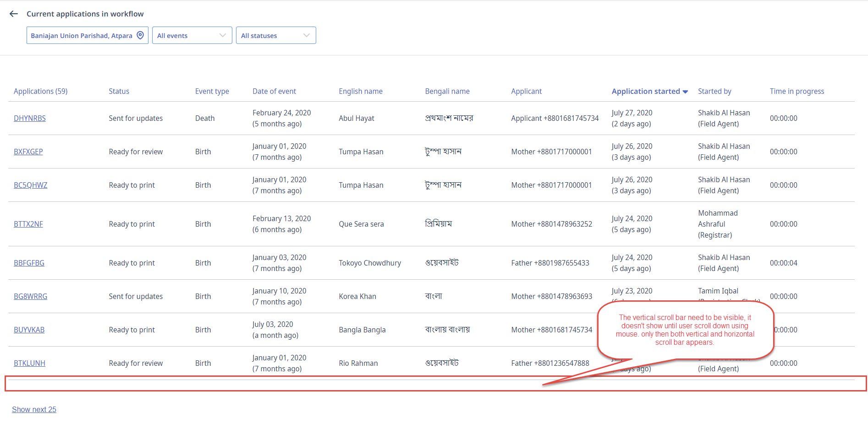Sort by the Event type column header
This screenshot has width=868, height=429.
click(212, 91)
